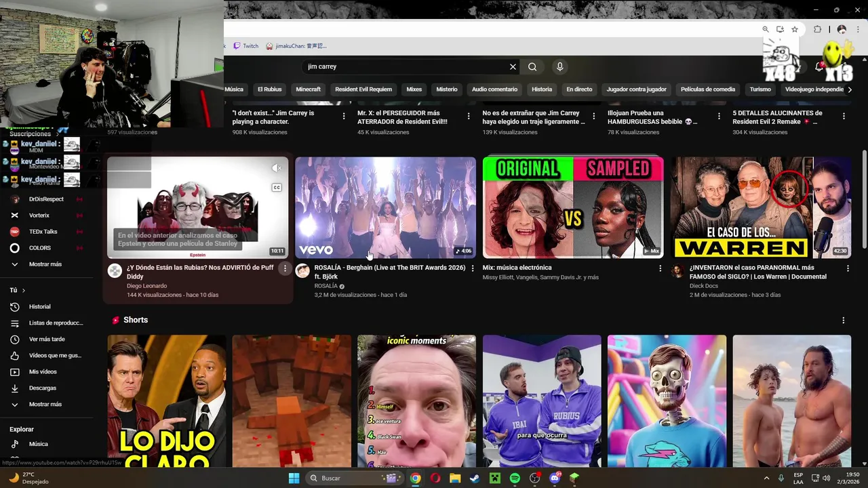Open the Chrome three-dot menu
This screenshot has height=488, width=868.
click(x=856, y=29)
